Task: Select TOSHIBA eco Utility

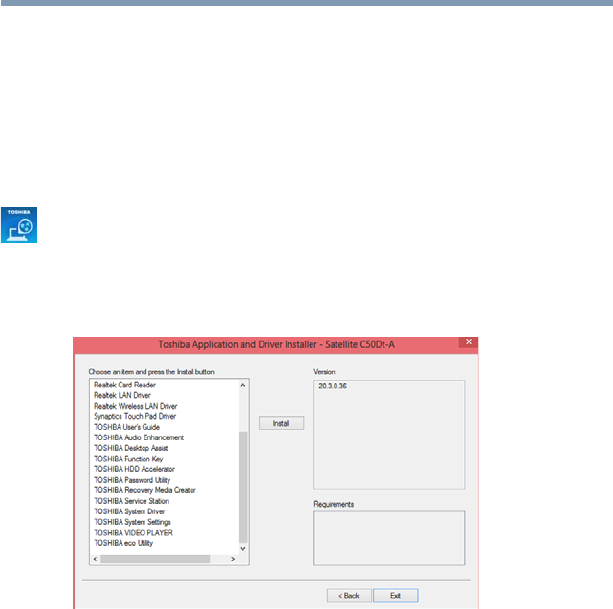Action: 124,543
